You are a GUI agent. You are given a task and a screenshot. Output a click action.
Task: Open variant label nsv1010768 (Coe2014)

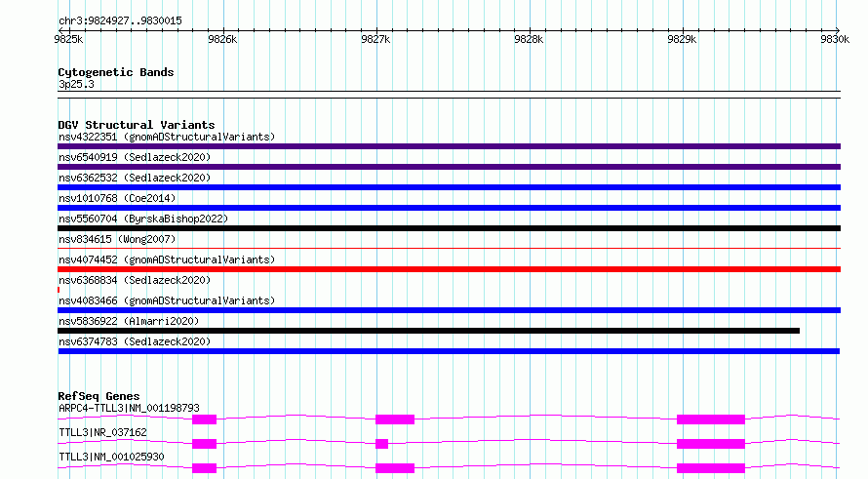(x=117, y=198)
